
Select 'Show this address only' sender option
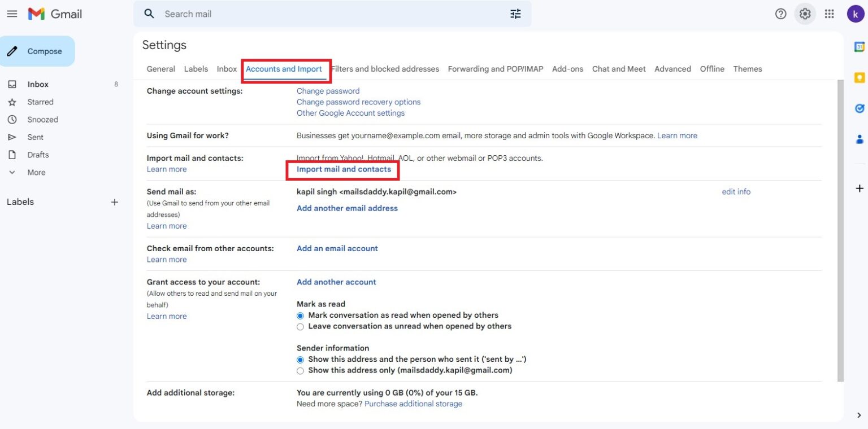[300, 371]
